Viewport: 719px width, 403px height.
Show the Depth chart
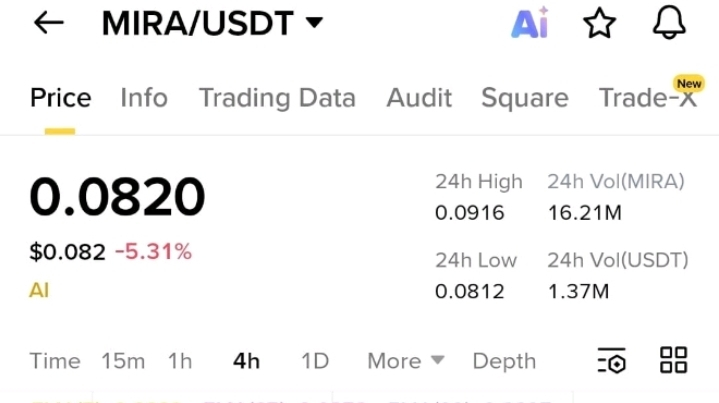pos(504,361)
